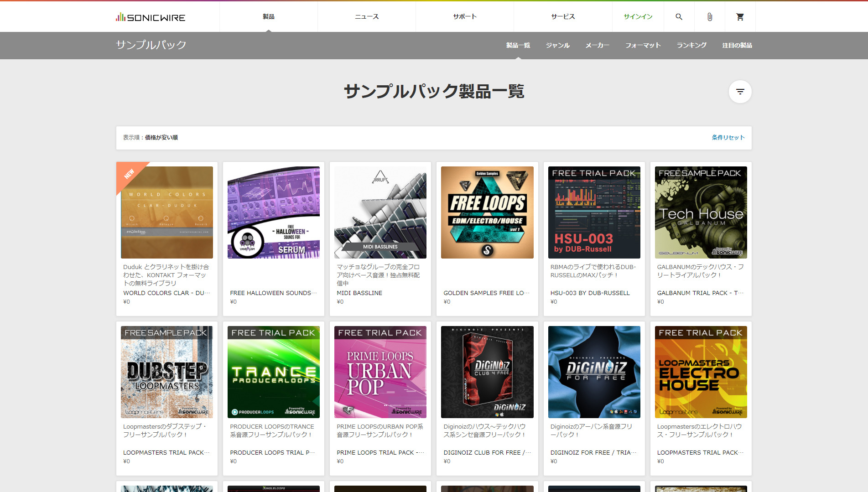Viewport: 868px width, 492px height.
Task: Click the 条件リセット link
Action: 728,138
